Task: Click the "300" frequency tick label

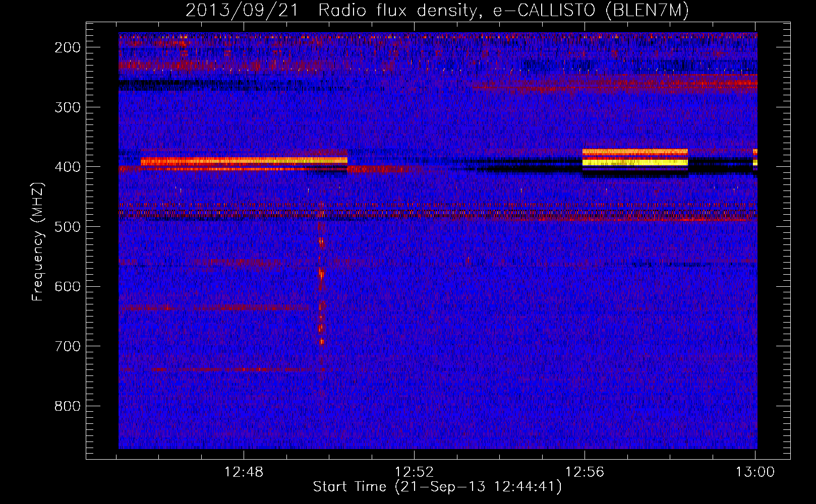Action: click(67, 107)
